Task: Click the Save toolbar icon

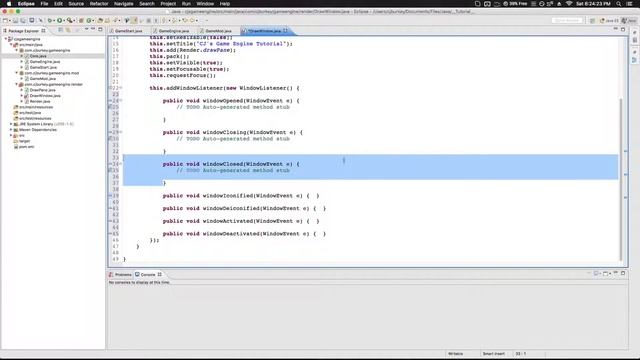Action: [x=16, y=20]
